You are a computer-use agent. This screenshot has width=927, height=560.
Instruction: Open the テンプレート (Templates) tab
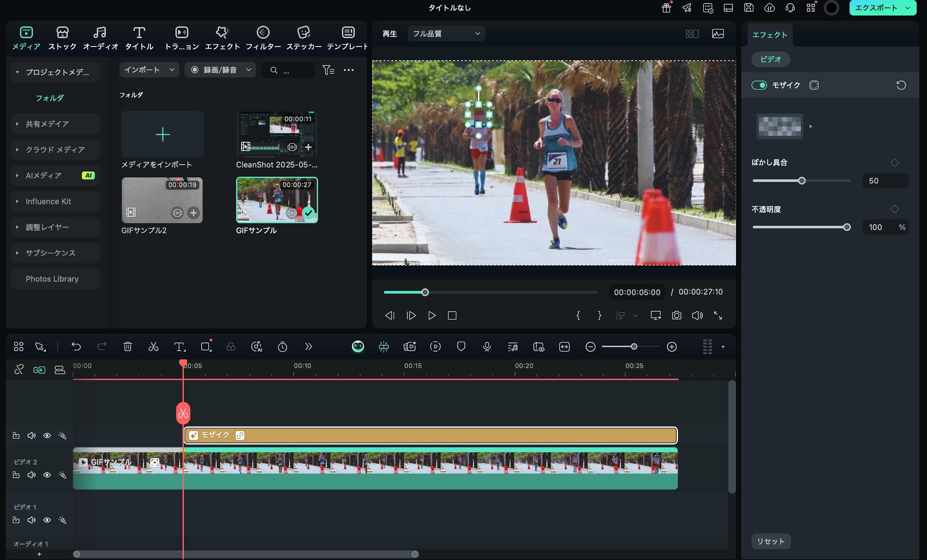[x=347, y=38]
